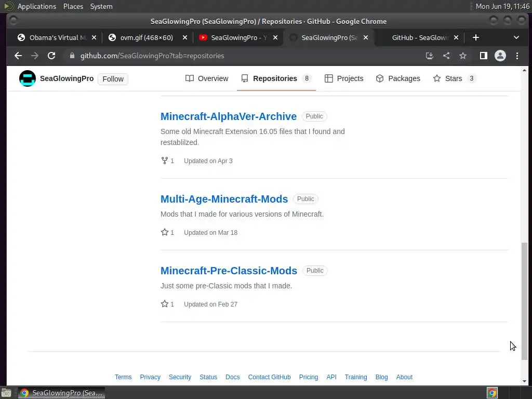The height and width of the screenshot is (399, 532).
Task: Click the clock showing Mon Jun 19
Action: click(502, 6)
